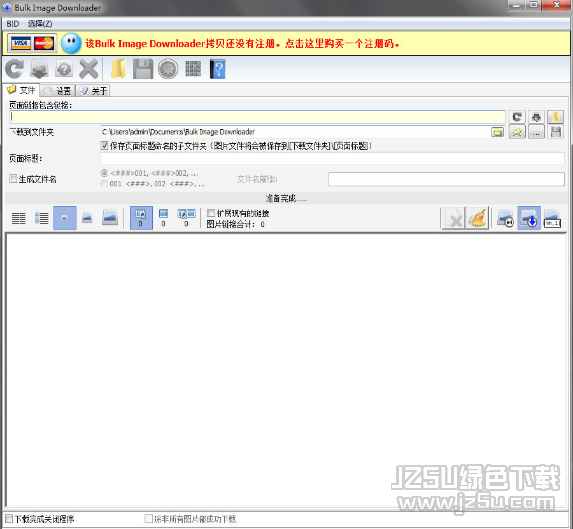
Task: Click the 文件名前缀 input field
Action: tap(446, 179)
